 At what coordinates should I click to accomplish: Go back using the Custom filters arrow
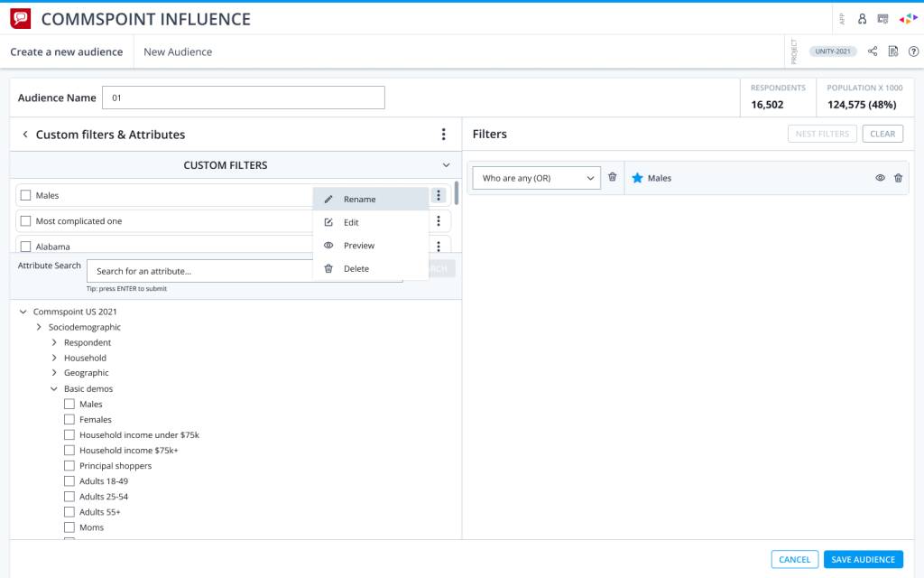click(24, 135)
